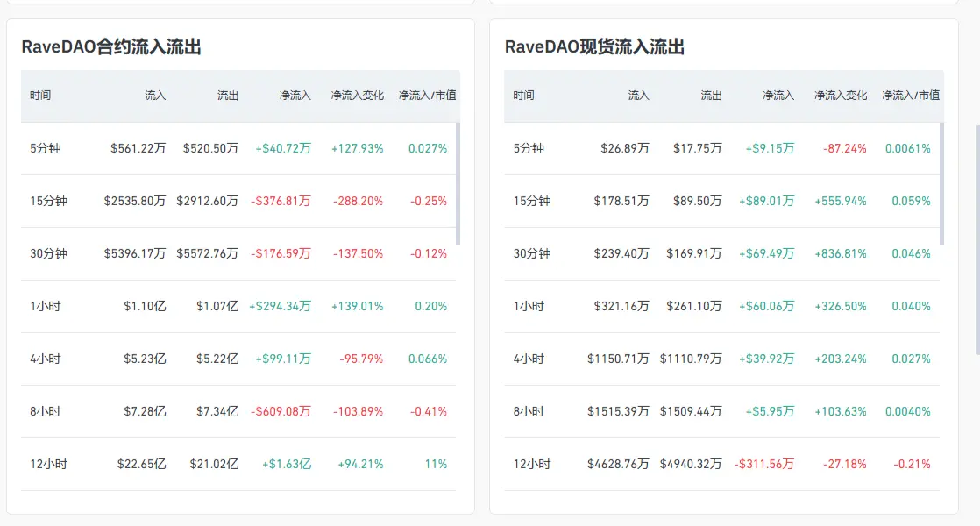Select 1小时 row in 现货 table
This screenshot has width=980, height=526.
(722, 306)
